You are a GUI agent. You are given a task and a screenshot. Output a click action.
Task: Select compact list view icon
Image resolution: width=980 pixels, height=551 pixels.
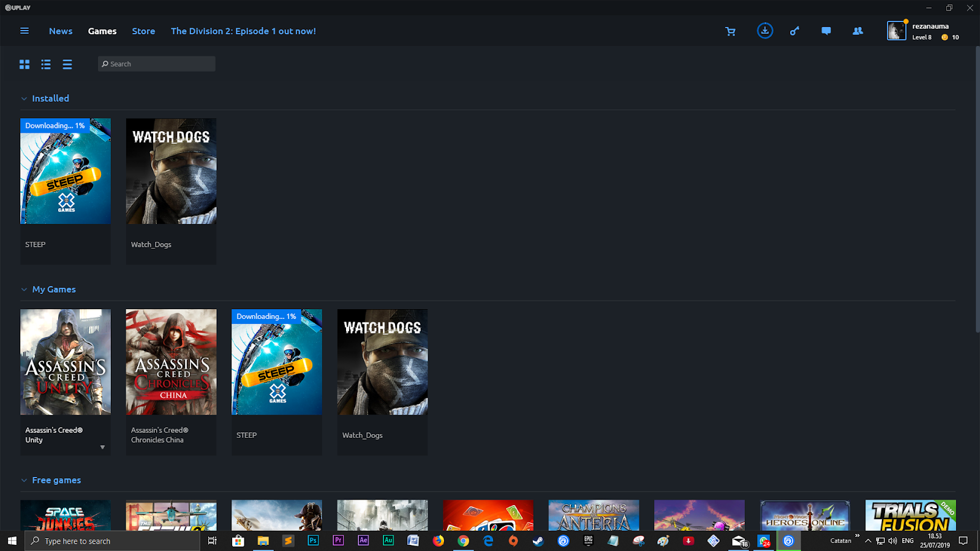(67, 64)
